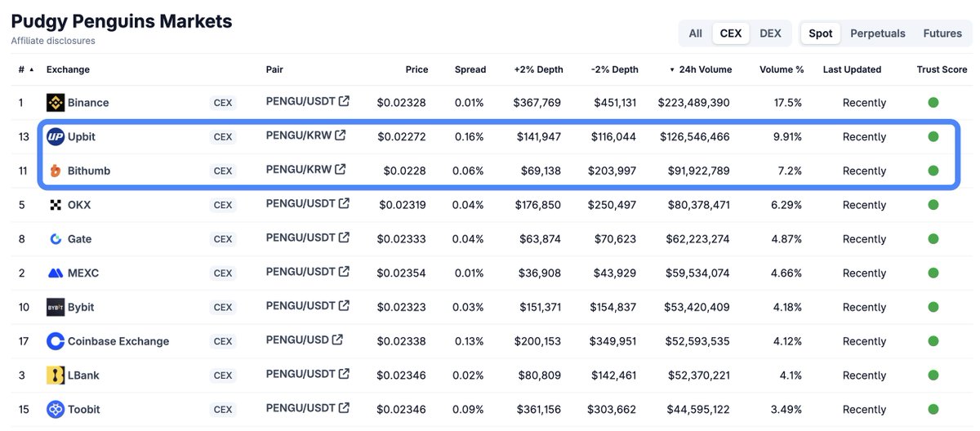980x431 pixels.
Task: Click the Gate exchange logo icon
Action: pyautogui.click(x=56, y=239)
